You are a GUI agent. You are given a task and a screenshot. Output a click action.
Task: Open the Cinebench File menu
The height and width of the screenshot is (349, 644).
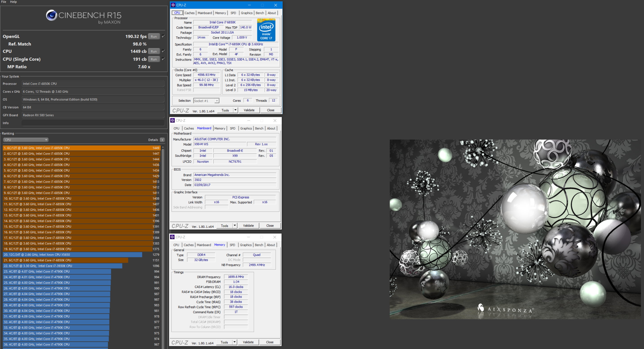(4, 2)
